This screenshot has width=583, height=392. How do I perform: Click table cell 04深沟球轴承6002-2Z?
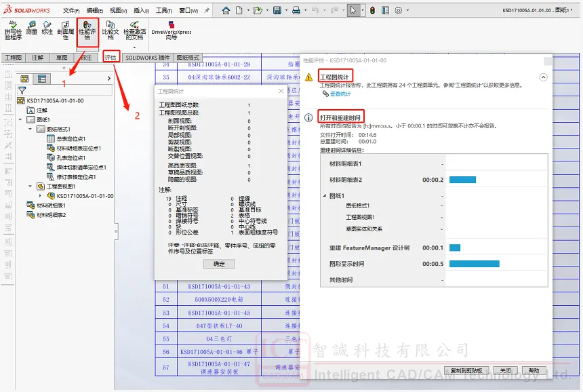coord(220,77)
